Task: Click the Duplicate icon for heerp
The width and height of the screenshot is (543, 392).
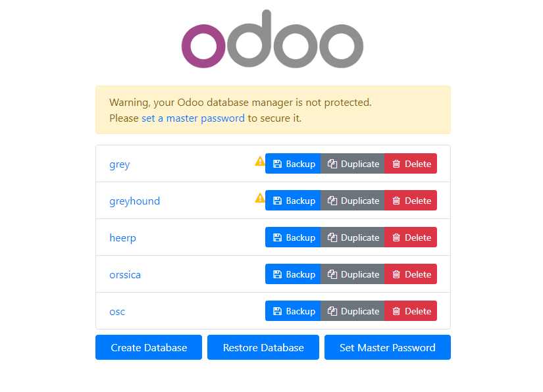Action: tap(332, 237)
